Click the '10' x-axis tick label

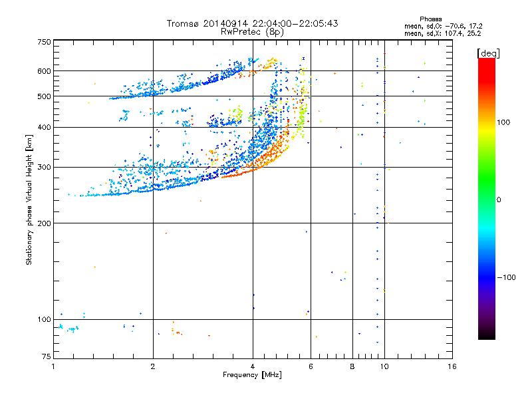click(x=384, y=366)
